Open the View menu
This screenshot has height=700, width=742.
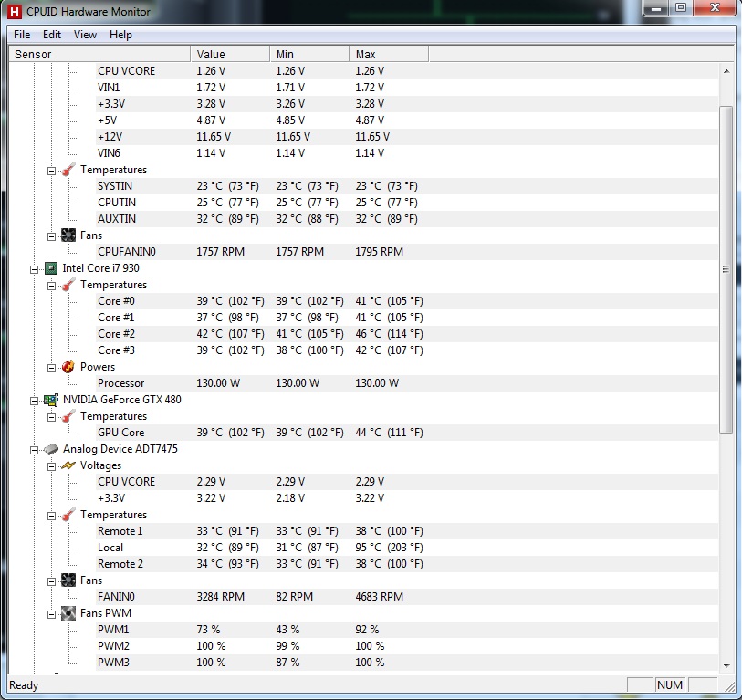coord(85,35)
